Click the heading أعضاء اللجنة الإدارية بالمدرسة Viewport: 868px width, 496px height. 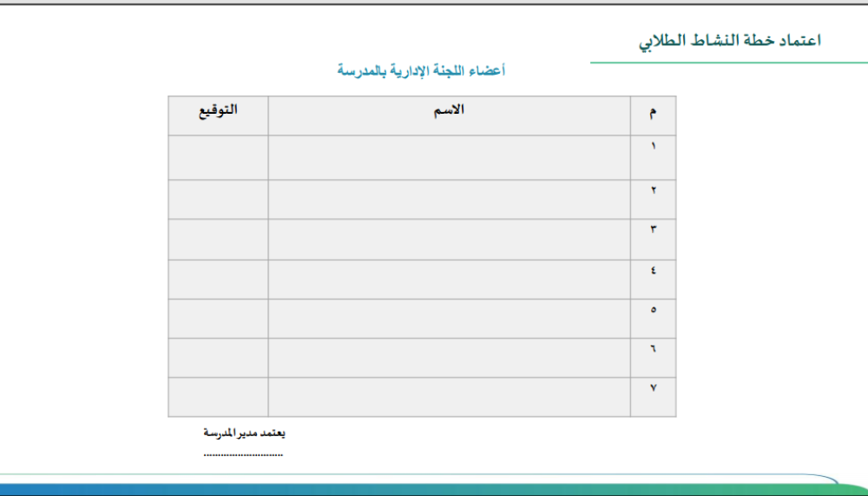(421, 71)
